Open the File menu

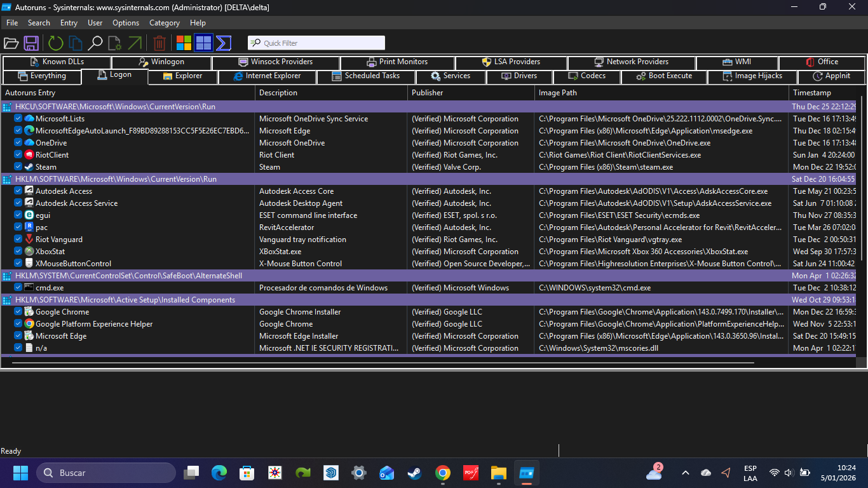(12, 23)
